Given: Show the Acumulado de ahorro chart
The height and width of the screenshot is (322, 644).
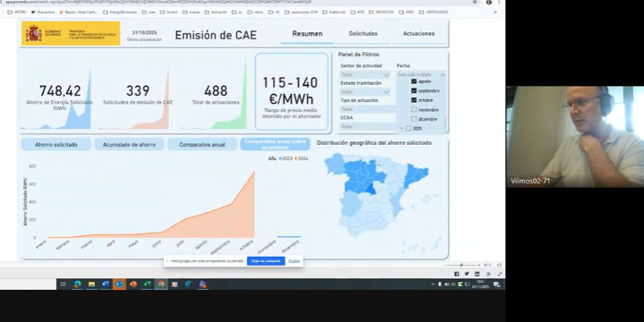Looking at the screenshot, I should pyautogui.click(x=129, y=145).
